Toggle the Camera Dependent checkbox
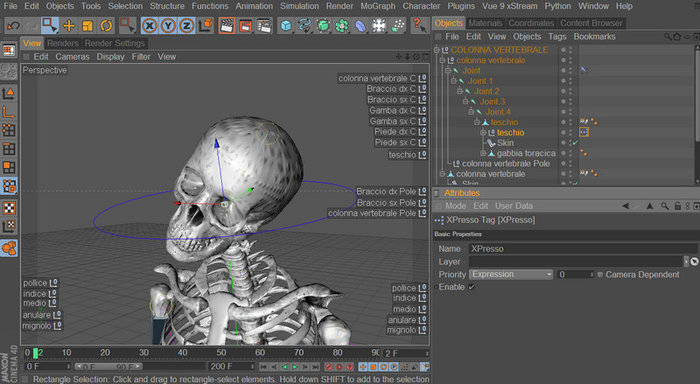 pos(600,275)
